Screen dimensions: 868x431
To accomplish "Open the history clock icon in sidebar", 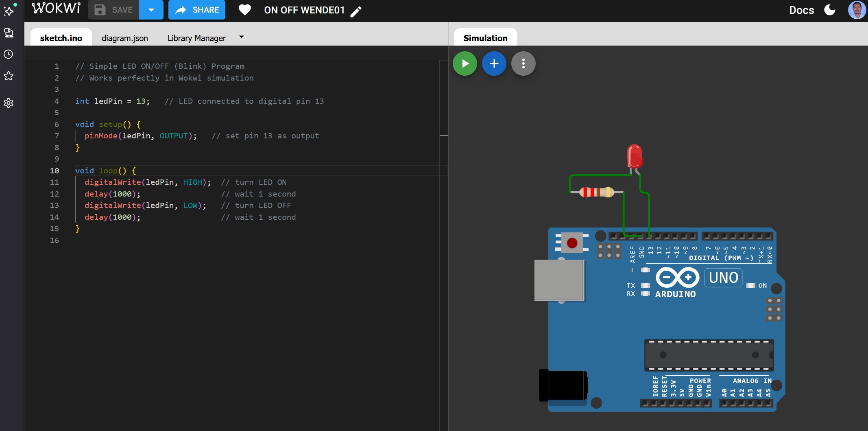I will coord(9,54).
